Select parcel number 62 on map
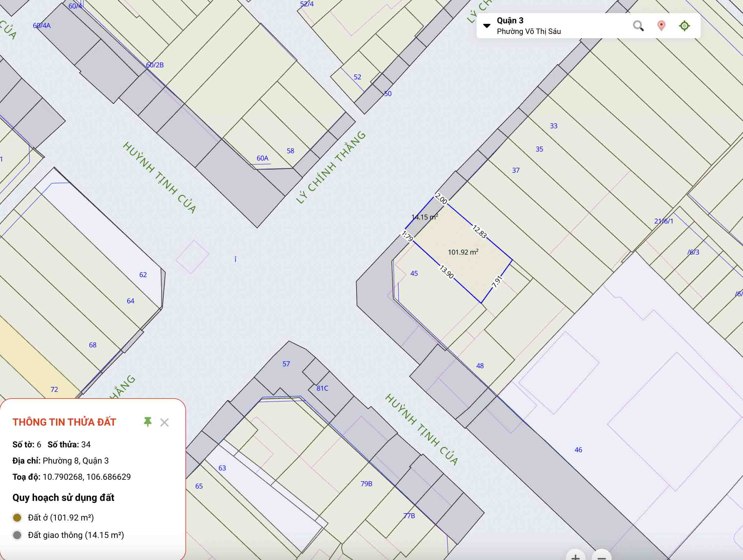 [143, 275]
